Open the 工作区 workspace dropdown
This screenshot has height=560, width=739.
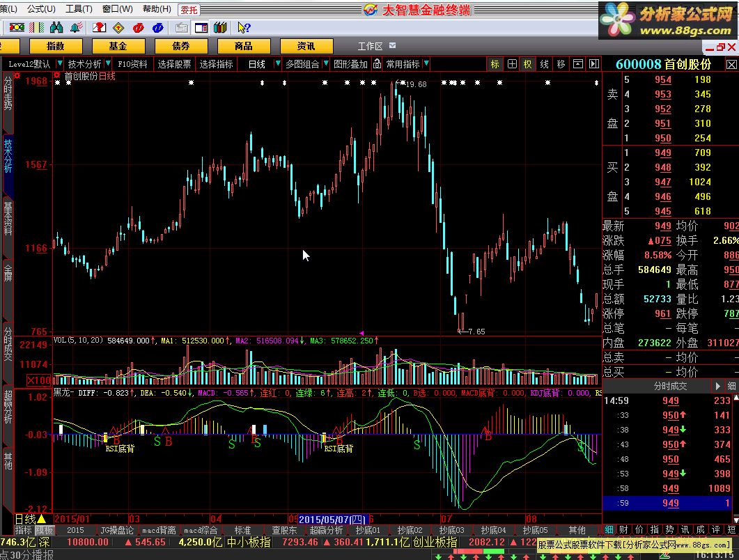tap(393, 46)
